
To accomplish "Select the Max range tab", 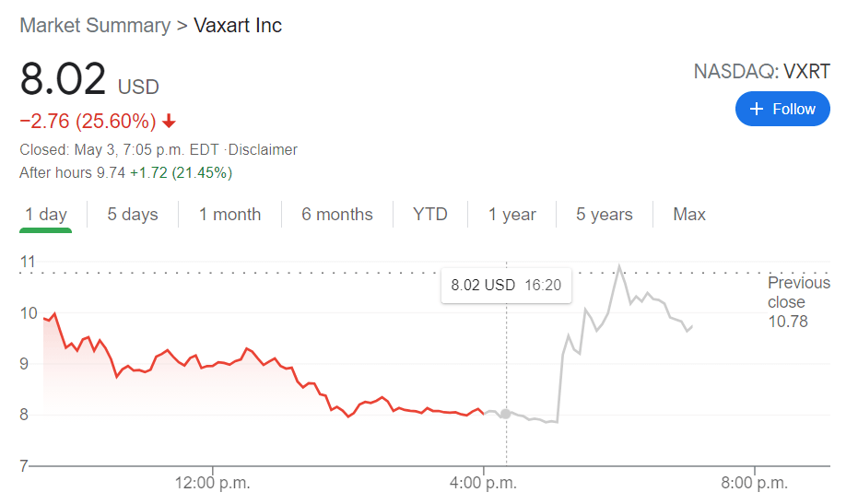I will coord(689,215).
